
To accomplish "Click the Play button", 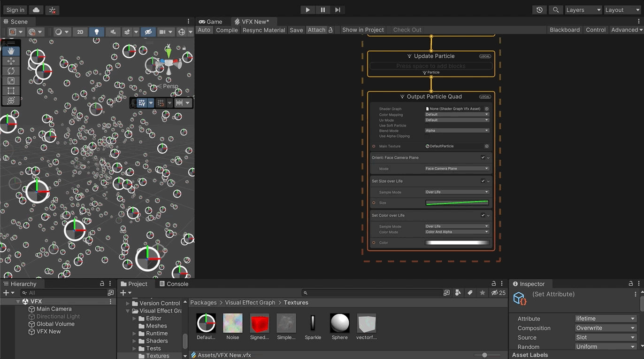I will 307,10.
